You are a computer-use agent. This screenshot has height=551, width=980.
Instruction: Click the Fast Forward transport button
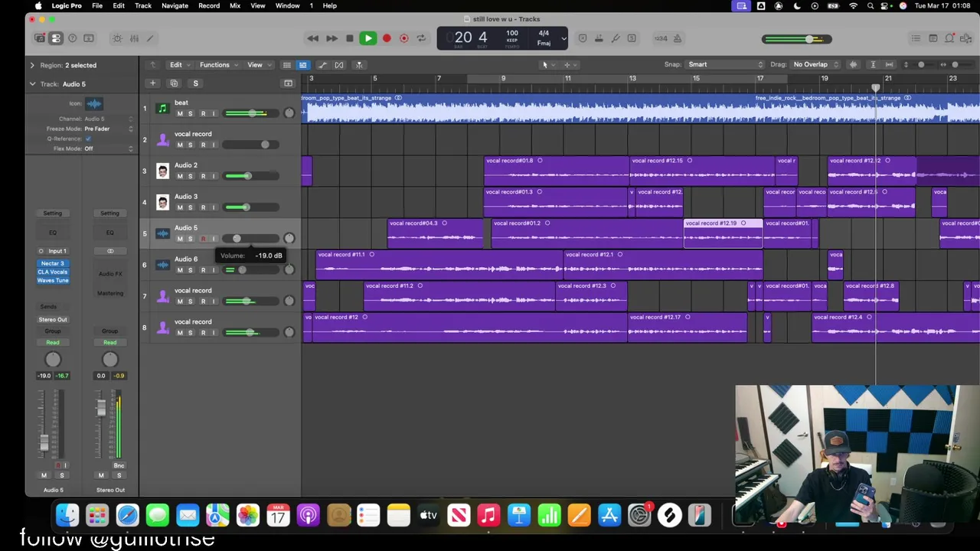pyautogui.click(x=332, y=38)
